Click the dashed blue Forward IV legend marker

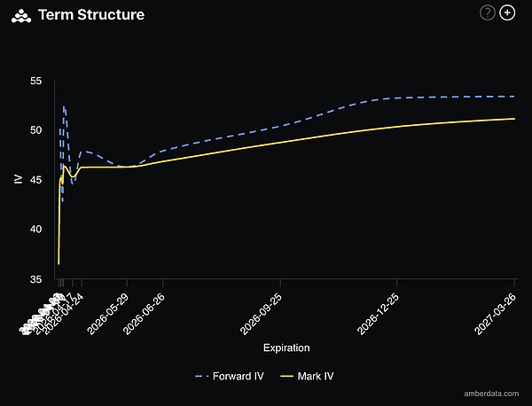coord(201,376)
